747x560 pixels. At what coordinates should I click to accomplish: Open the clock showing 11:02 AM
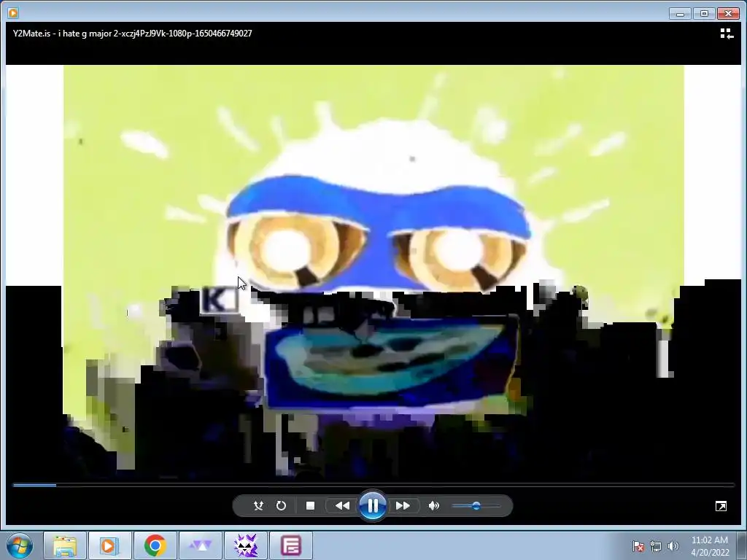click(710, 546)
